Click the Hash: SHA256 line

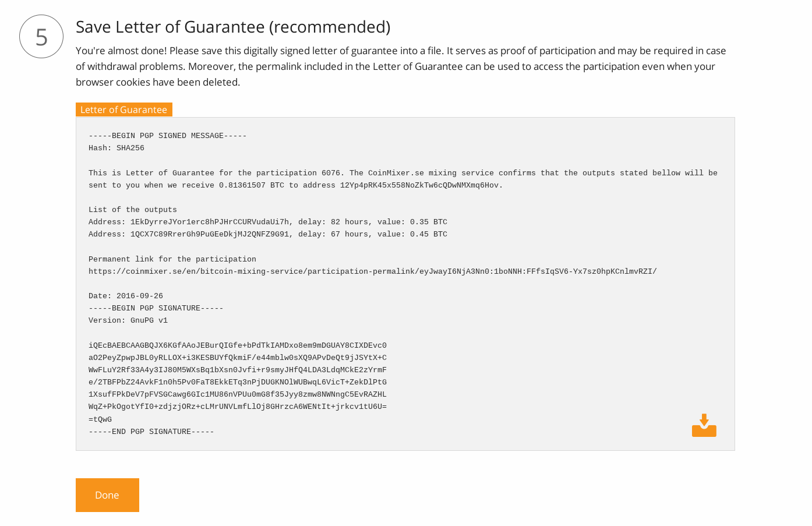(x=116, y=148)
